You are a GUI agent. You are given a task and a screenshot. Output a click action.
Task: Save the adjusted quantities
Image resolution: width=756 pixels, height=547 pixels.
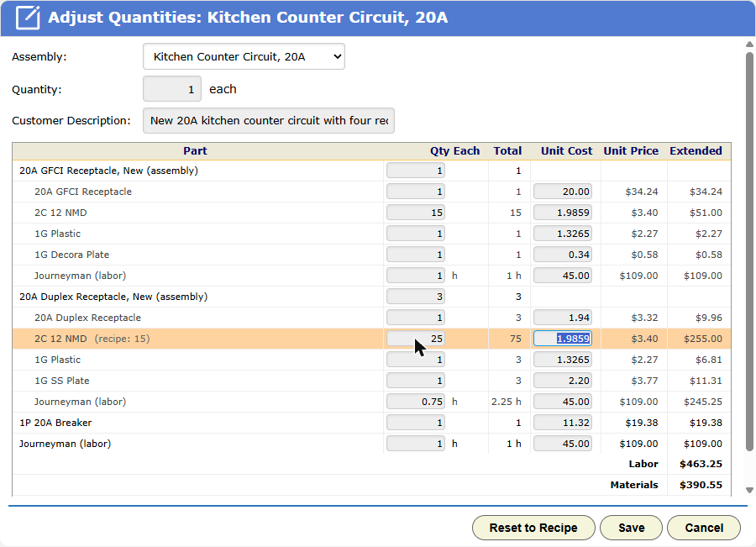(x=631, y=528)
